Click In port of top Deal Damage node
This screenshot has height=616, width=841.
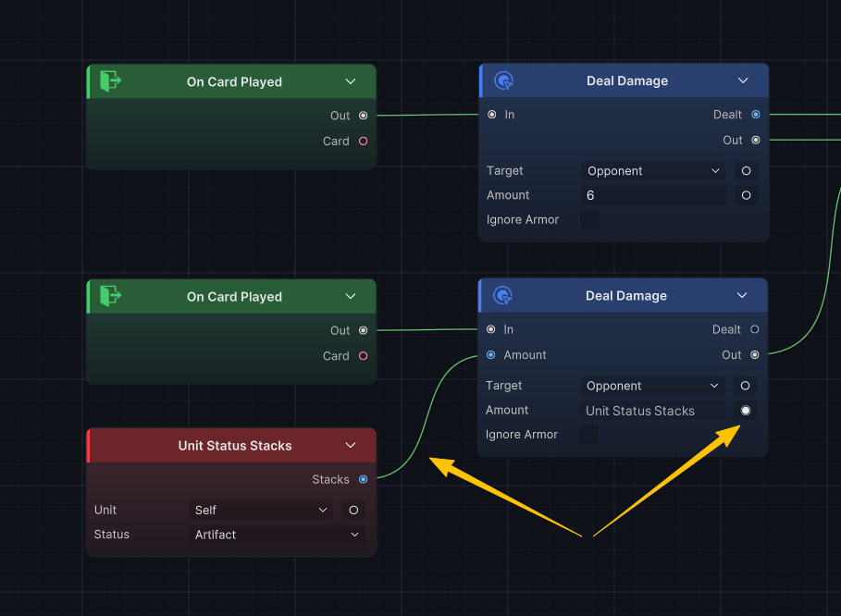[x=492, y=115]
